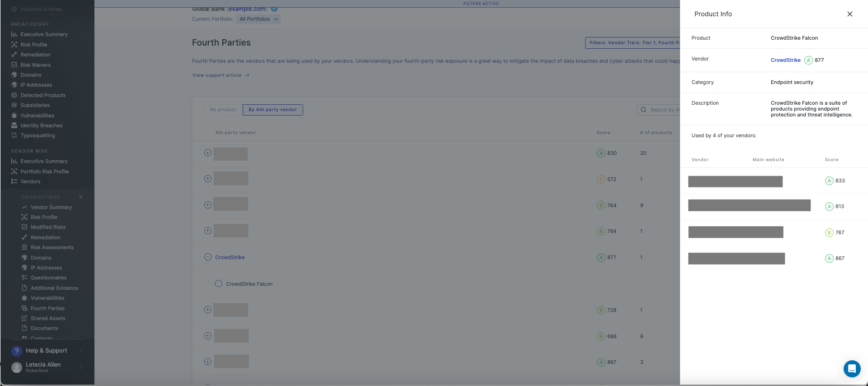This screenshot has height=386, width=868.
Task: Open the Shared Assets icon
Action: point(24,318)
